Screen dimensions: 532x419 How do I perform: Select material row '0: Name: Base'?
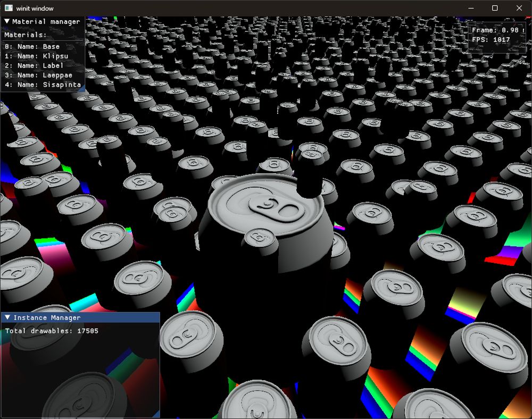coord(32,46)
